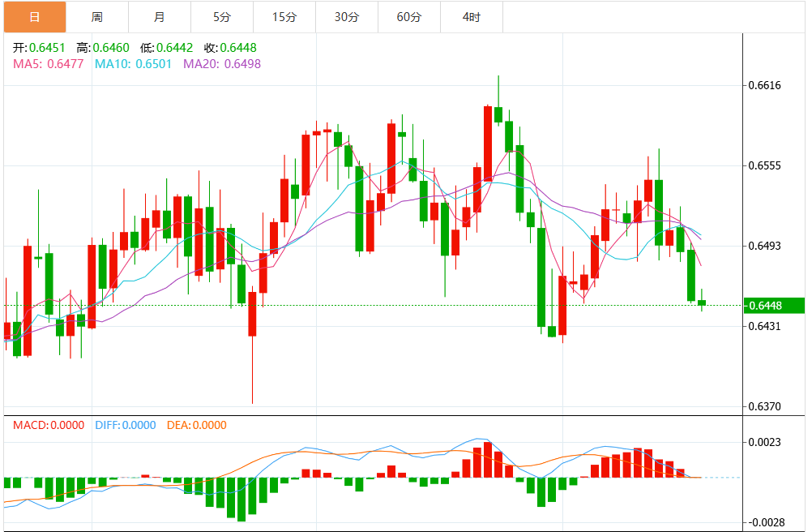Click the MACD:0.0000 label
This screenshot has height=532, width=812.
49,425
